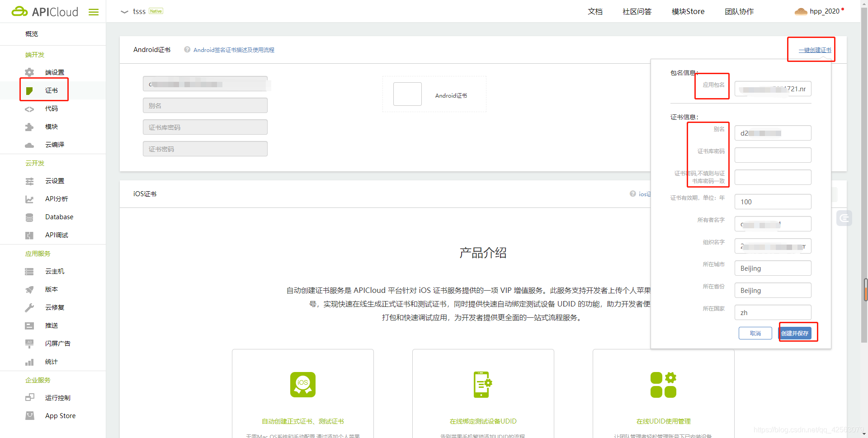Click the 所有者名字 input field
The height and width of the screenshot is (438, 868).
tap(773, 224)
